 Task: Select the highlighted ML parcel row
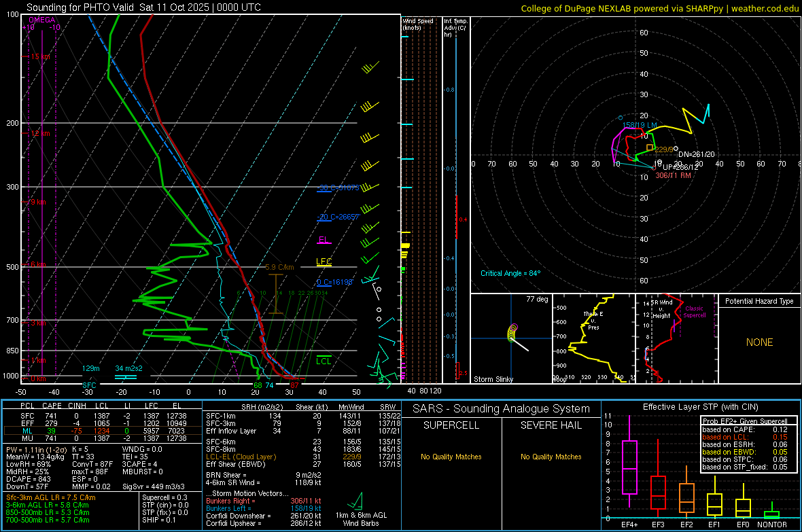[x=102, y=431]
